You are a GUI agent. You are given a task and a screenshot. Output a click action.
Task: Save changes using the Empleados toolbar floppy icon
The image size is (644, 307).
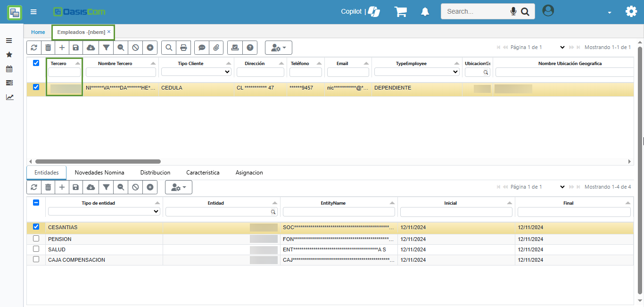click(x=76, y=48)
